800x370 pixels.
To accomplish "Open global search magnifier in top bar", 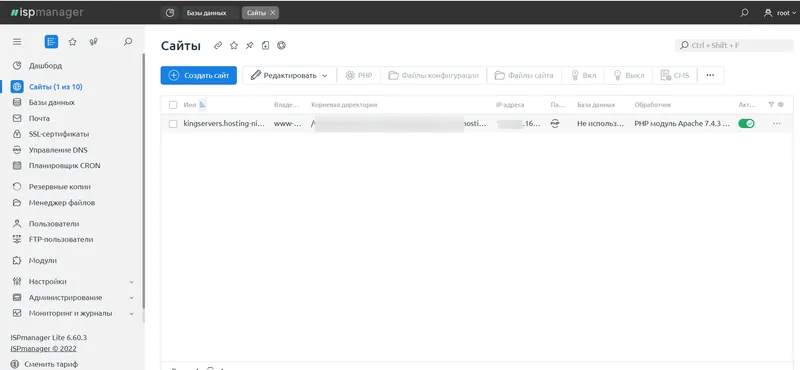I will coord(744,13).
